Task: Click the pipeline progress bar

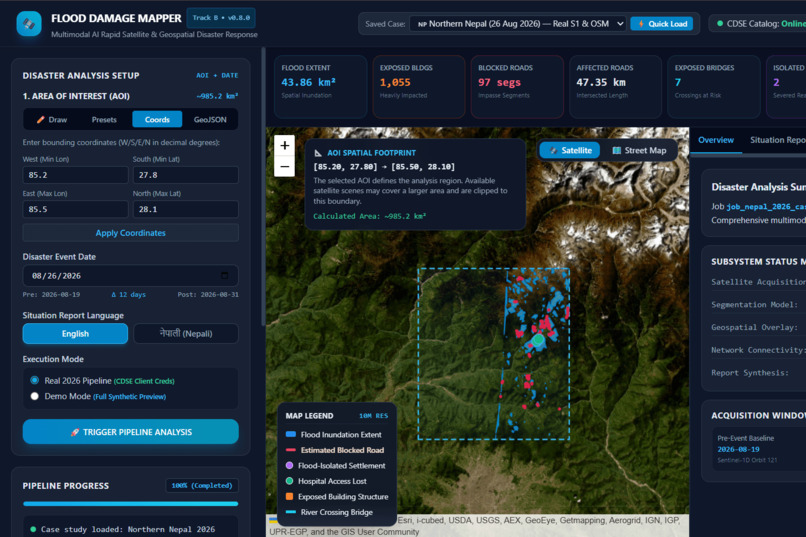Action: pos(131,504)
